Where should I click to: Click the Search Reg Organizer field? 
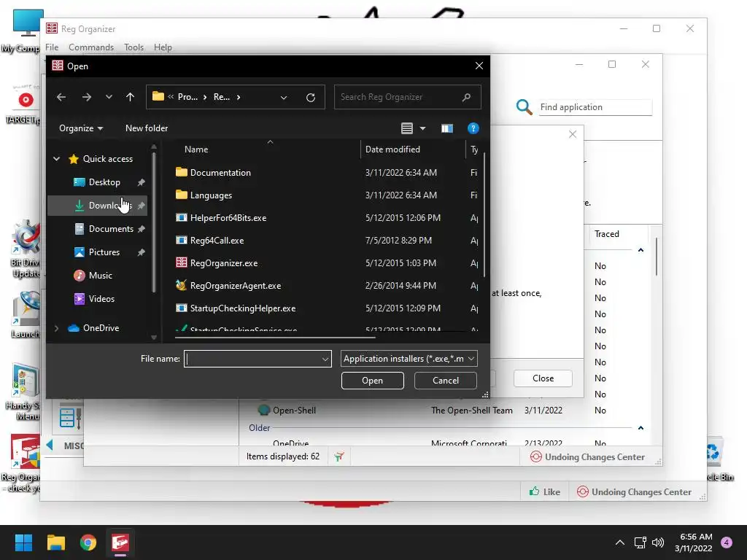point(407,97)
